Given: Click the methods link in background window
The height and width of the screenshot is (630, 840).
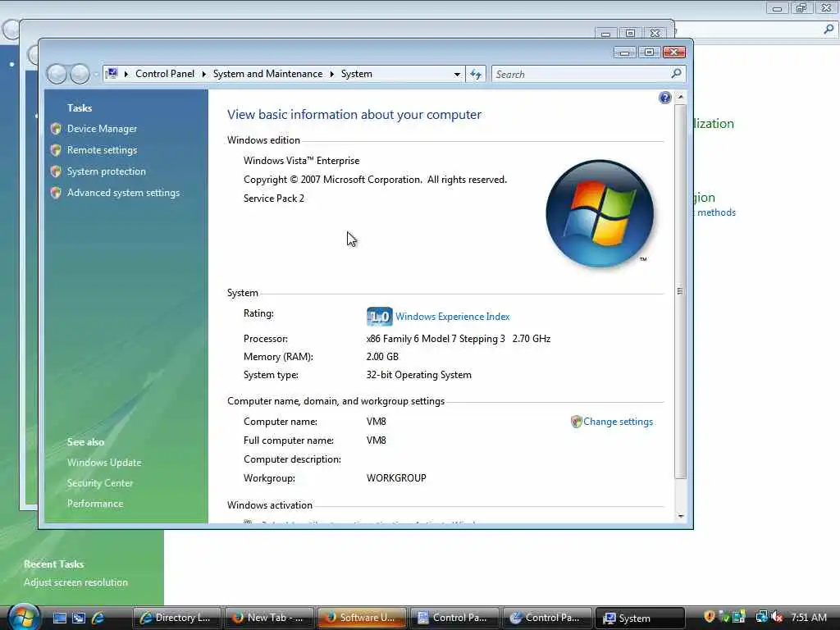Looking at the screenshot, I should point(716,212).
